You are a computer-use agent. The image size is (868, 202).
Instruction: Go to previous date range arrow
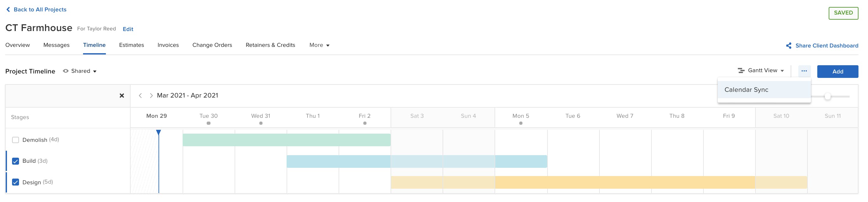point(140,96)
